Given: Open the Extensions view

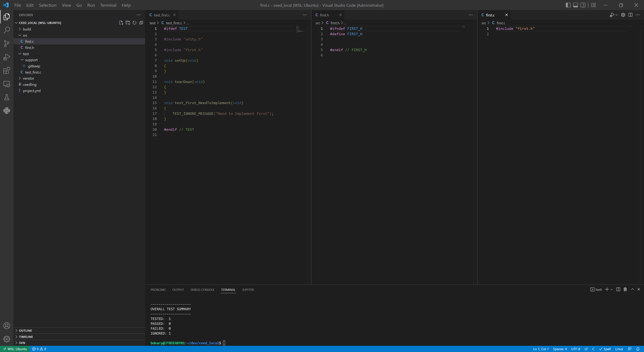Looking at the screenshot, I should coord(7,70).
